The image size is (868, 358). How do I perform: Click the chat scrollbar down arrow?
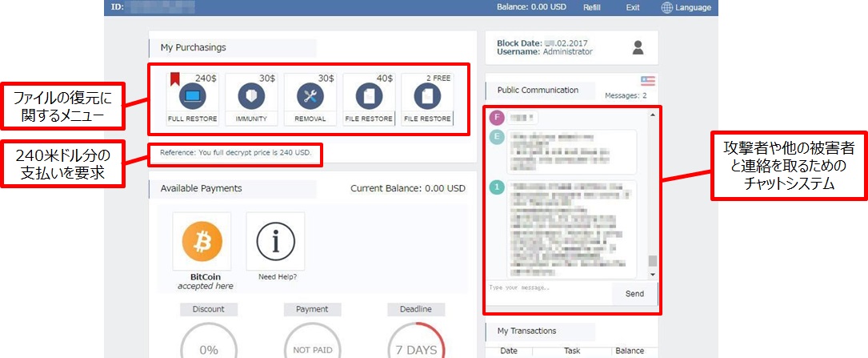pyautogui.click(x=652, y=274)
